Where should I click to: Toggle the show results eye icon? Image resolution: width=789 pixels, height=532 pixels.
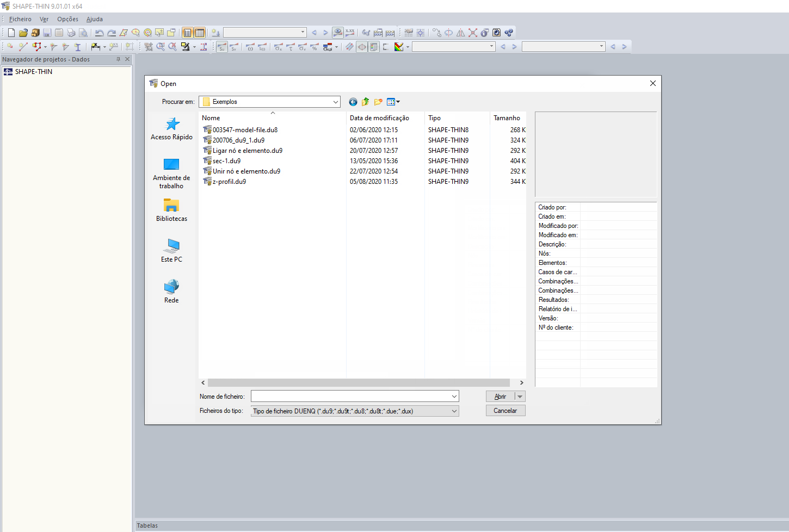(x=338, y=33)
